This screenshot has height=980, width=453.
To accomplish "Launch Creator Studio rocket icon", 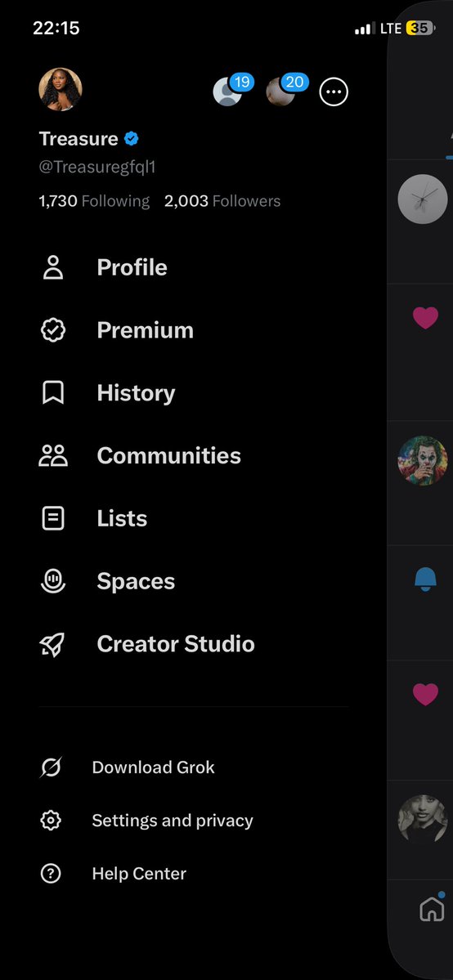I will point(52,644).
